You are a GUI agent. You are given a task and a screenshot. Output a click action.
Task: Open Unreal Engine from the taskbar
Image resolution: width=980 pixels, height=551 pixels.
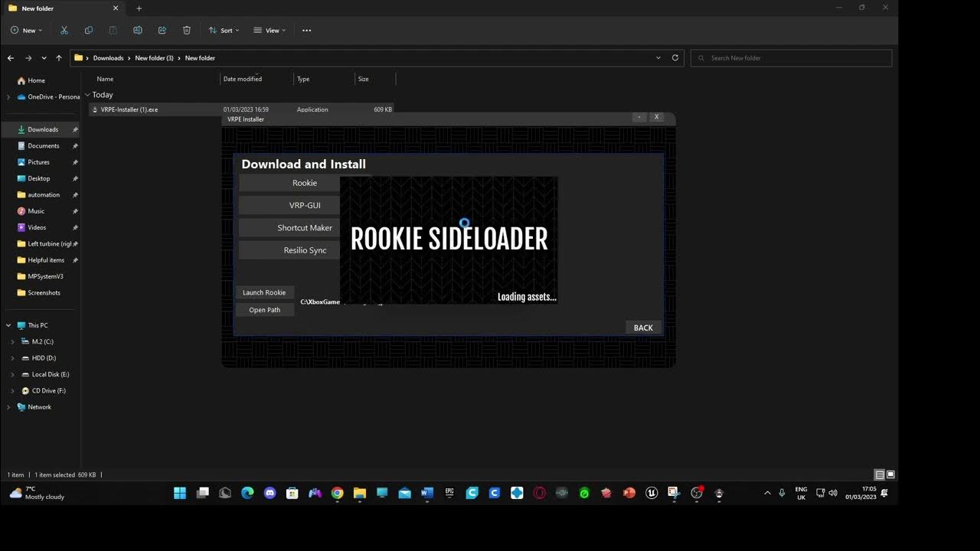click(652, 493)
